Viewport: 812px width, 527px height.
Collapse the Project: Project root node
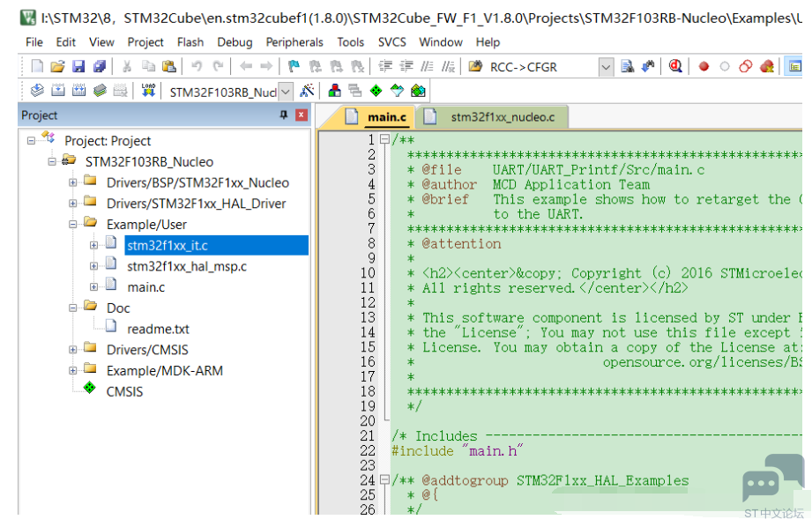[x=31, y=141]
